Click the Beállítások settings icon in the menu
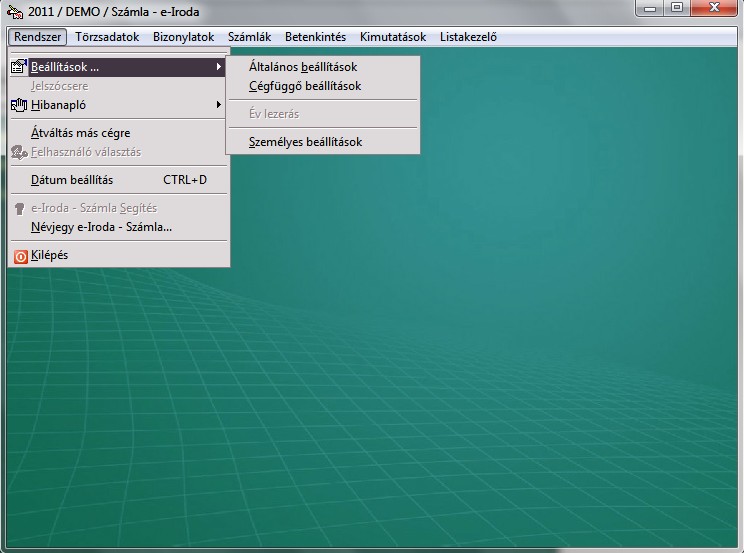The height and width of the screenshot is (553, 744). point(19,67)
